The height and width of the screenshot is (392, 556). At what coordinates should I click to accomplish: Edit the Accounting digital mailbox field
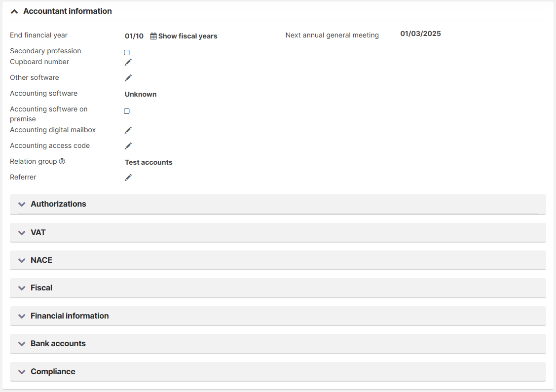pyautogui.click(x=128, y=130)
